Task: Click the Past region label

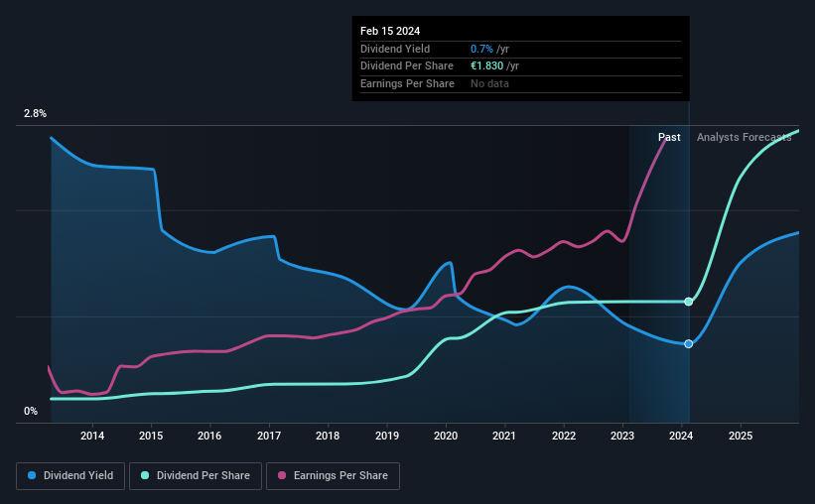Action: 669,137
